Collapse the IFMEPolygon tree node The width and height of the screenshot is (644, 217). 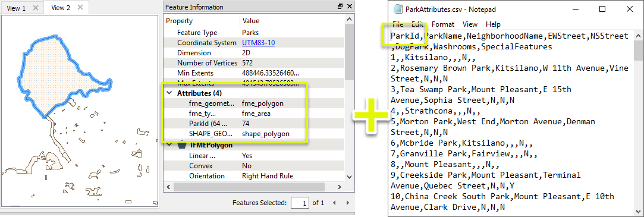click(169, 145)
